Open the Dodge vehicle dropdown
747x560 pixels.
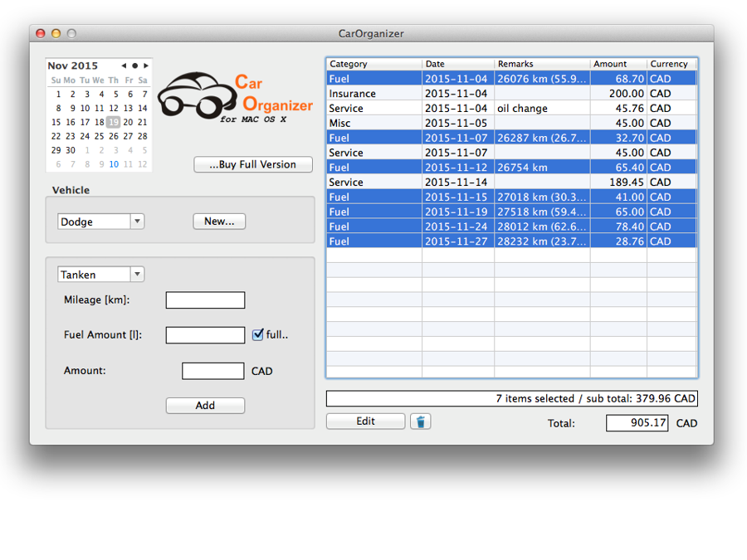coord(100,222)
